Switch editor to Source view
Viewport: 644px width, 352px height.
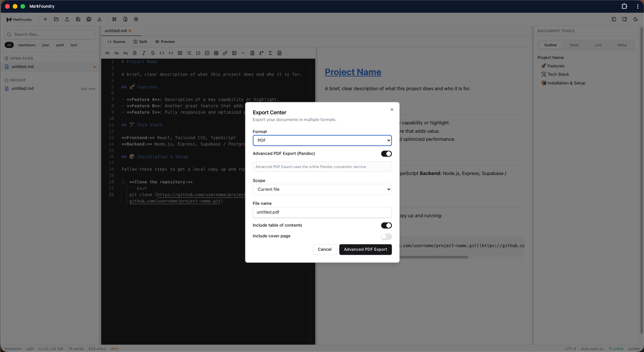(116, 42)
